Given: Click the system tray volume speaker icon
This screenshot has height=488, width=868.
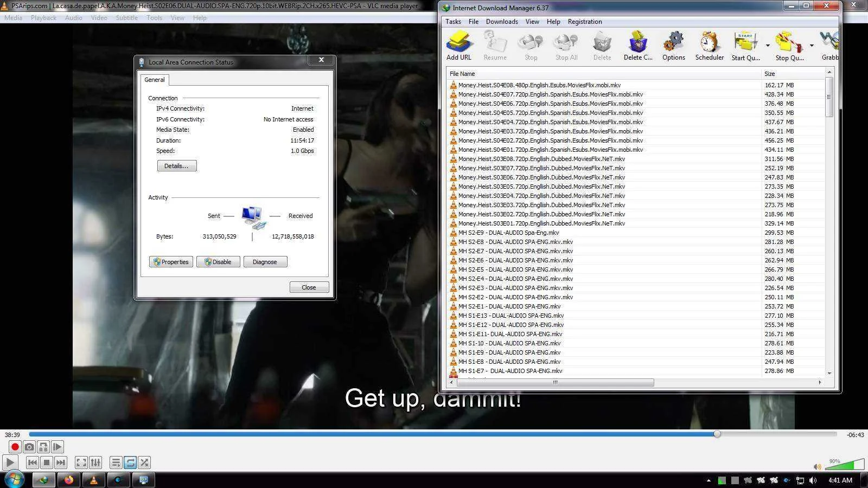Looking at the screenshot, I should tap(813, 480).
